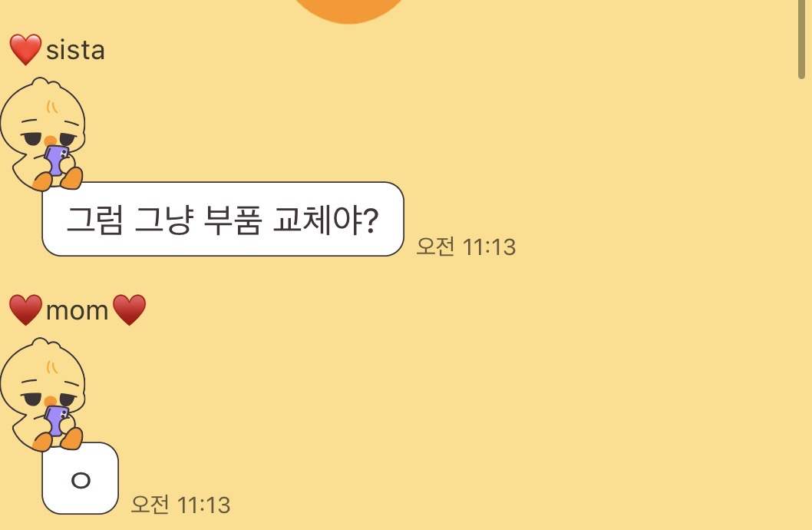Click the chat scrollbar thumb

click(801, 39)
